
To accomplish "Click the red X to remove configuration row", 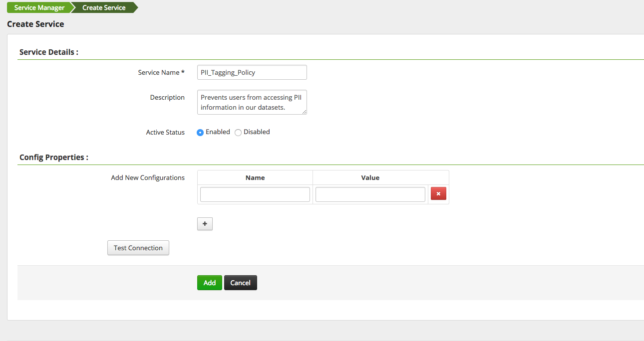I will tap(438, 193).
